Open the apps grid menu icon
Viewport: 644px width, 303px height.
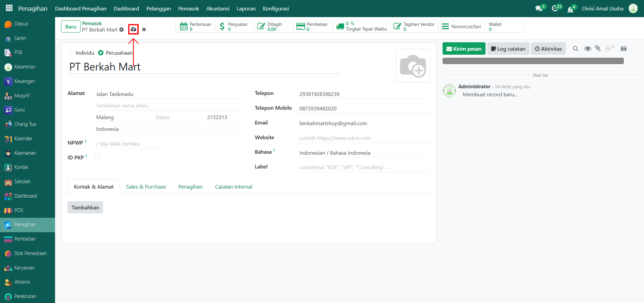click(9, 8)
